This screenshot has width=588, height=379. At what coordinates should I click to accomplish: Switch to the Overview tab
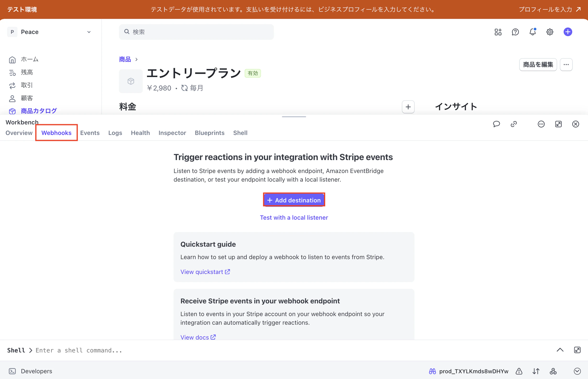click(x=19, y=133)
